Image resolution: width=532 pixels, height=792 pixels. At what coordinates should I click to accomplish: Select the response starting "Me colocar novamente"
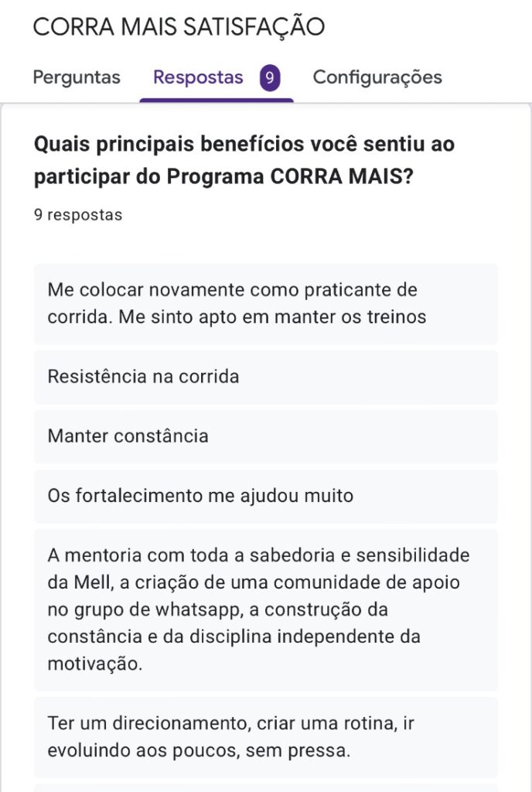click(x=265, y=303)
